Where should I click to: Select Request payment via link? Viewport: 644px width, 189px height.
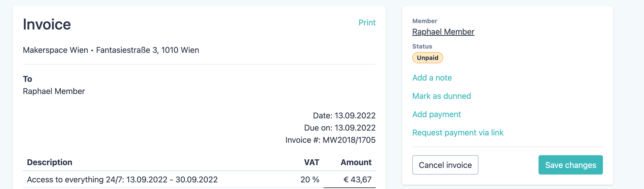point(458,133)
